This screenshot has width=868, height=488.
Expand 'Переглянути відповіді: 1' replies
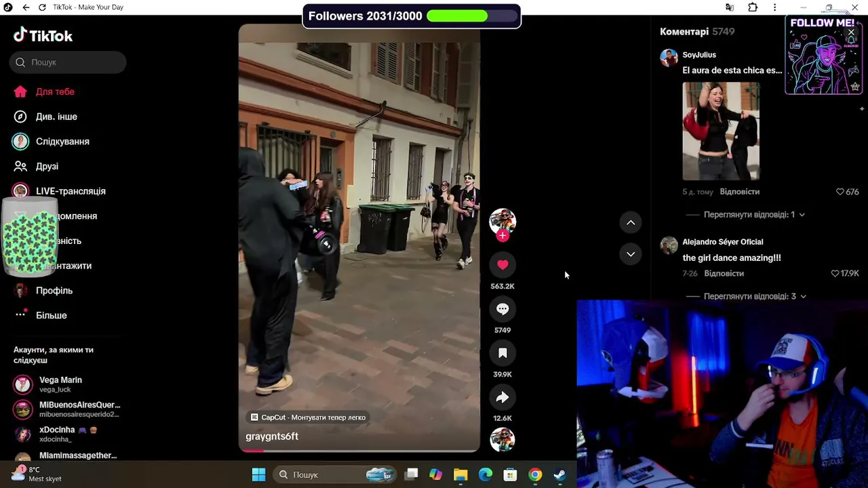point(754,215)
